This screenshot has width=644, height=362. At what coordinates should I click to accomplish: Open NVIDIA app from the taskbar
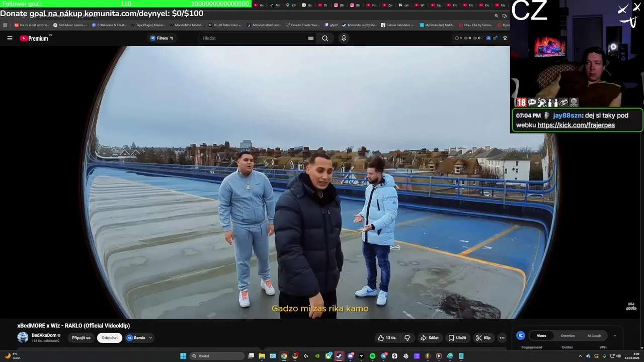pyautogui.click(x=317, y=356)
